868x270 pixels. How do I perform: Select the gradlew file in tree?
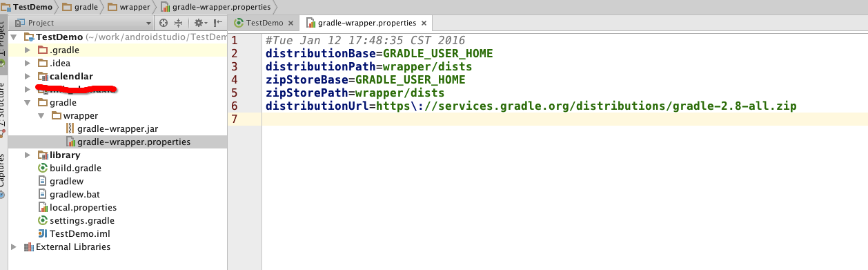(x=66, y=181)
